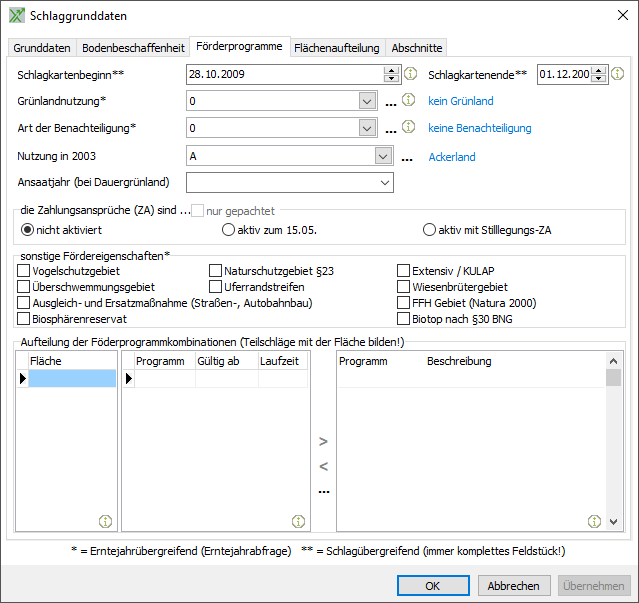
Task: Click info icon next to Schlagkartenende field
Action: 617,74
